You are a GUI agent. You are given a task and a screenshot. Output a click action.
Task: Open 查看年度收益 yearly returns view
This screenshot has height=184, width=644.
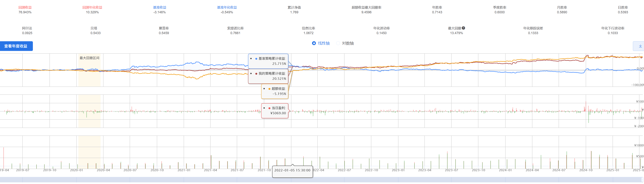pyautogui.click(x=16, y=46)
